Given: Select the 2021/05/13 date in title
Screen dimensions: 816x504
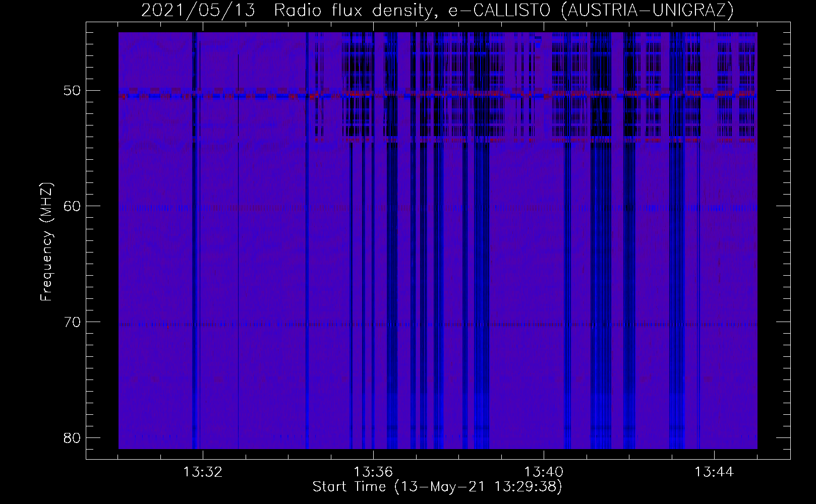Looking at the screenshot, I should tap(198, 10).
